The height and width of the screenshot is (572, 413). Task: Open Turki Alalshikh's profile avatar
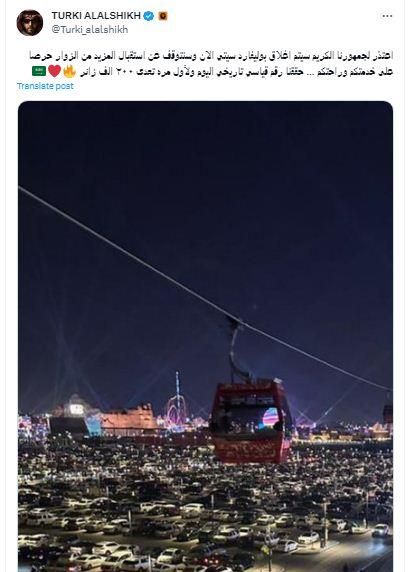[x=30, y=23]
